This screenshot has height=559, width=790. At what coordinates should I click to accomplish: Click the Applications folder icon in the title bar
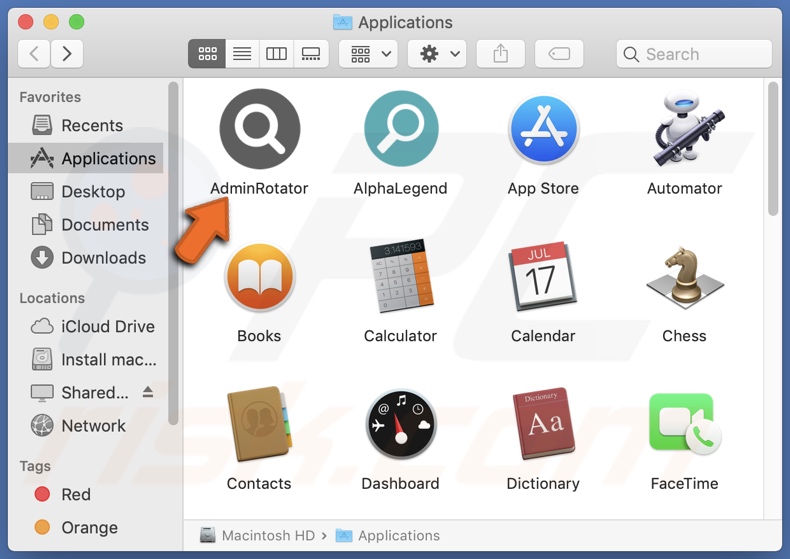click(343, 22)
